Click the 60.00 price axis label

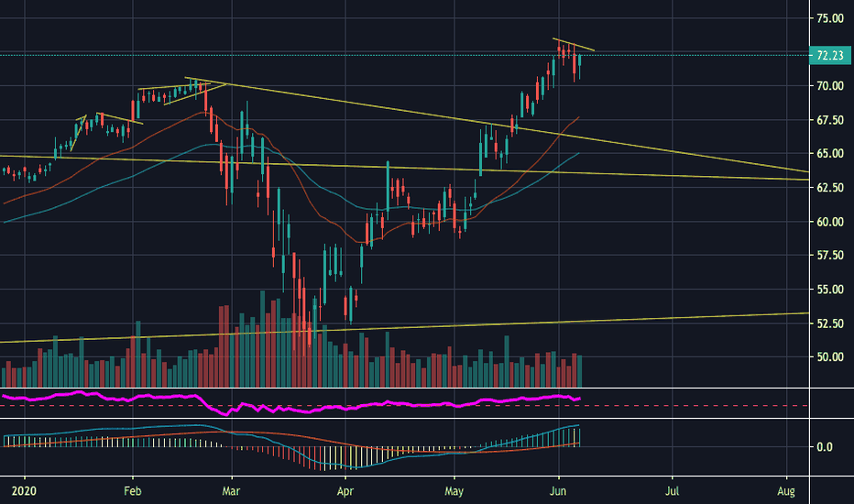pos(830,222)
